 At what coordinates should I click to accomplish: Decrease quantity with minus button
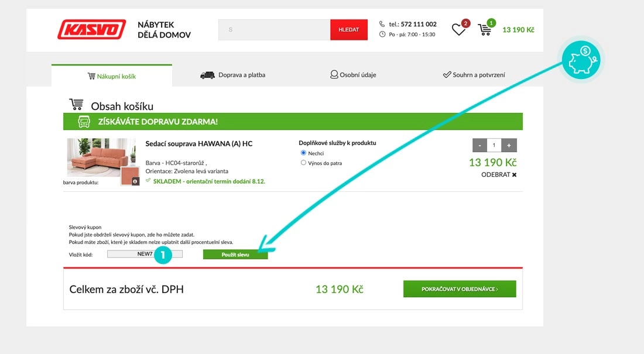(x=479, y=145)
